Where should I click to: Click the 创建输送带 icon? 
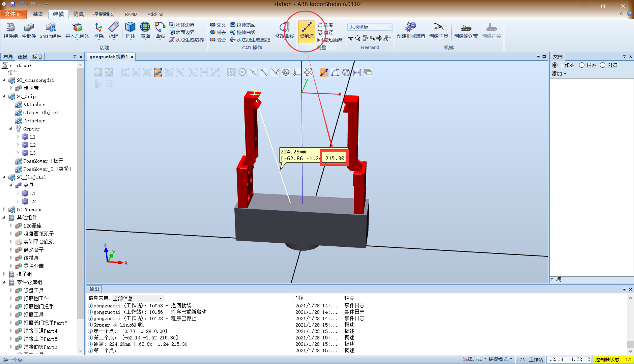[466, 30]
